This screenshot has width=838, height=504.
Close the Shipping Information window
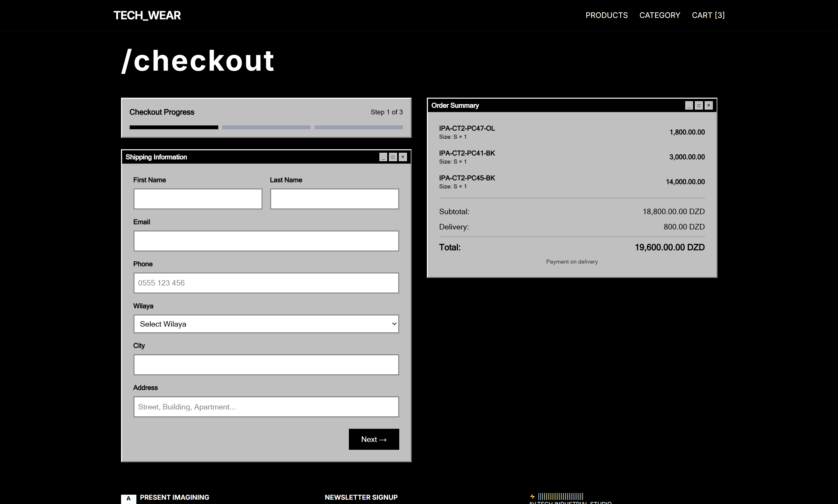pyautogui.click(x=403, y=157)
